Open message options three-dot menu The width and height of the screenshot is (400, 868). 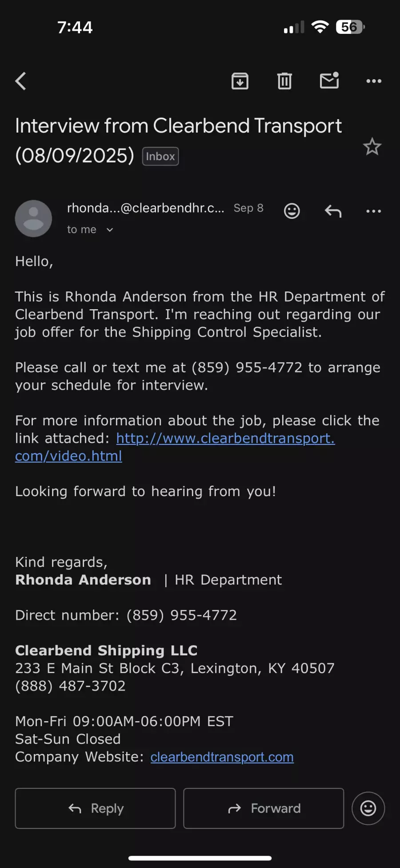373,211
